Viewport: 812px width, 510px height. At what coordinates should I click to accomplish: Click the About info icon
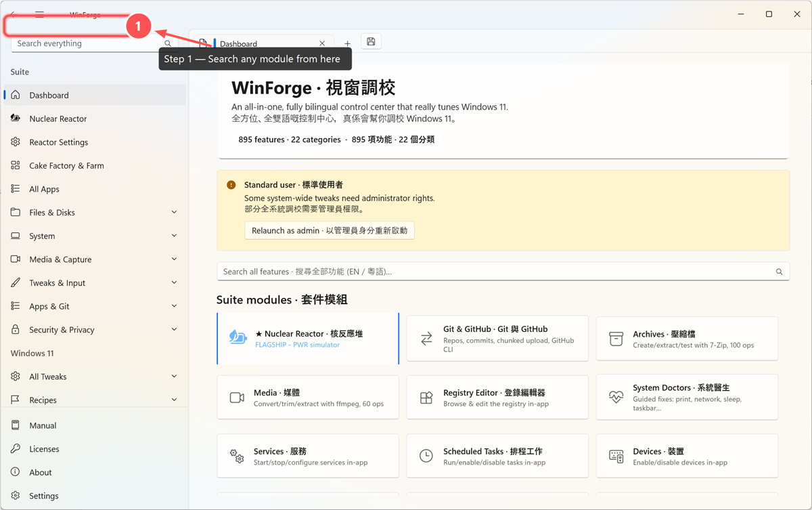(16, 472)
